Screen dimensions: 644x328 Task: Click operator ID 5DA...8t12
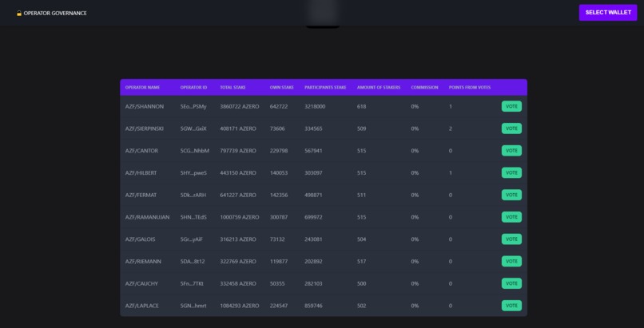point(193,261)
